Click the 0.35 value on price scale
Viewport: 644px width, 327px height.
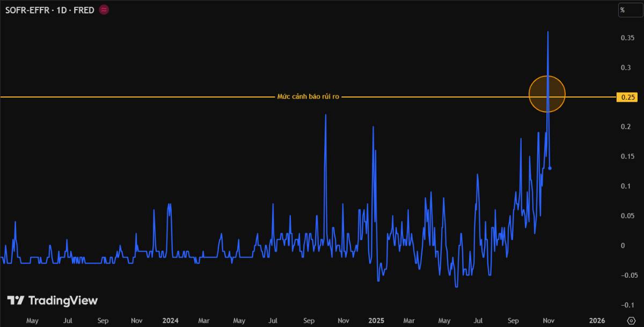point(628,38)
